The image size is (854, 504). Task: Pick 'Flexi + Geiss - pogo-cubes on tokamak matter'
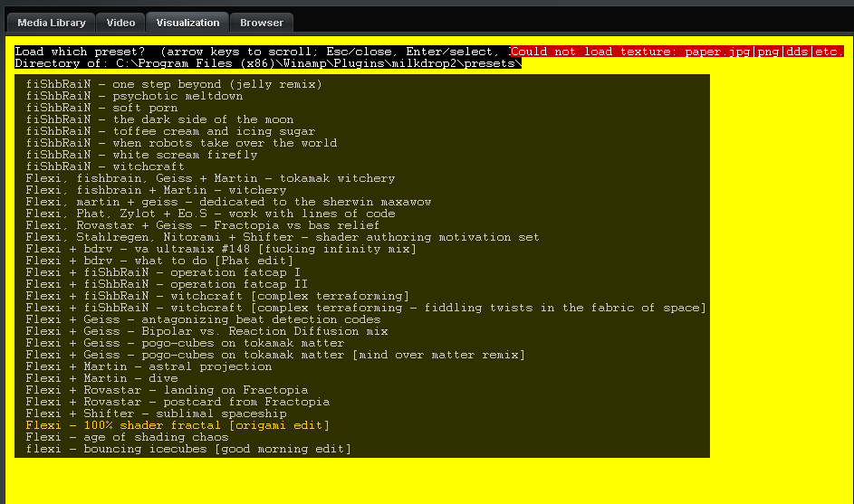185,343
